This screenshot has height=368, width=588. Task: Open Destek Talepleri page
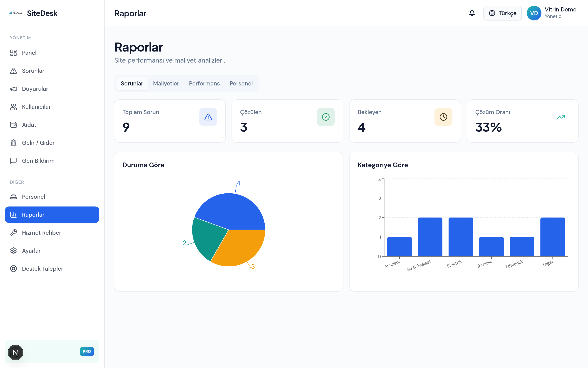coord(52,269)
